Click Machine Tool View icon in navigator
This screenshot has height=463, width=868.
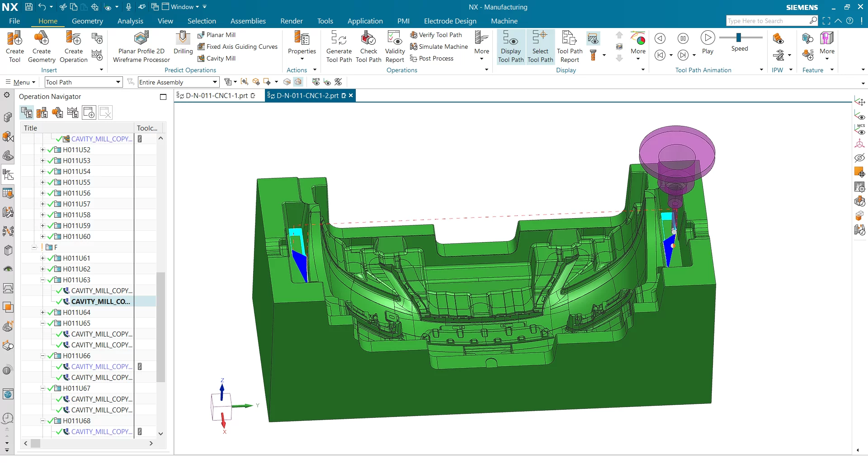point(42,112)
